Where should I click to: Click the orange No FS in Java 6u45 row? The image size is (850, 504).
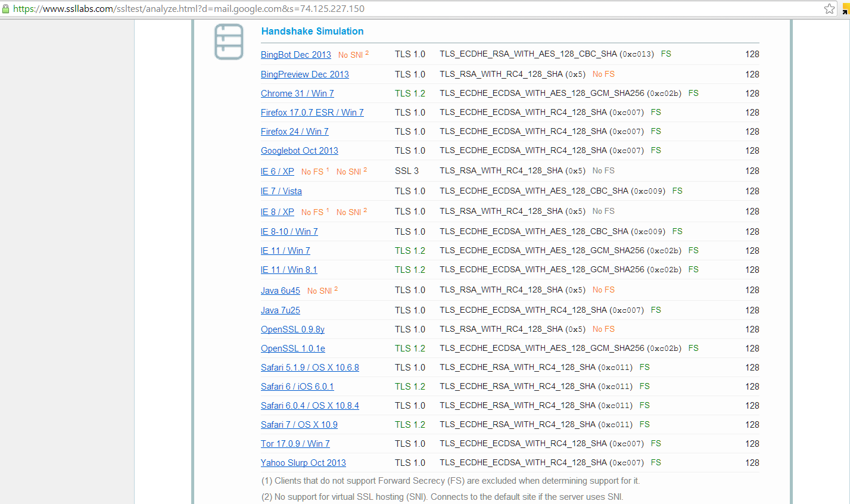coord(603,290)
